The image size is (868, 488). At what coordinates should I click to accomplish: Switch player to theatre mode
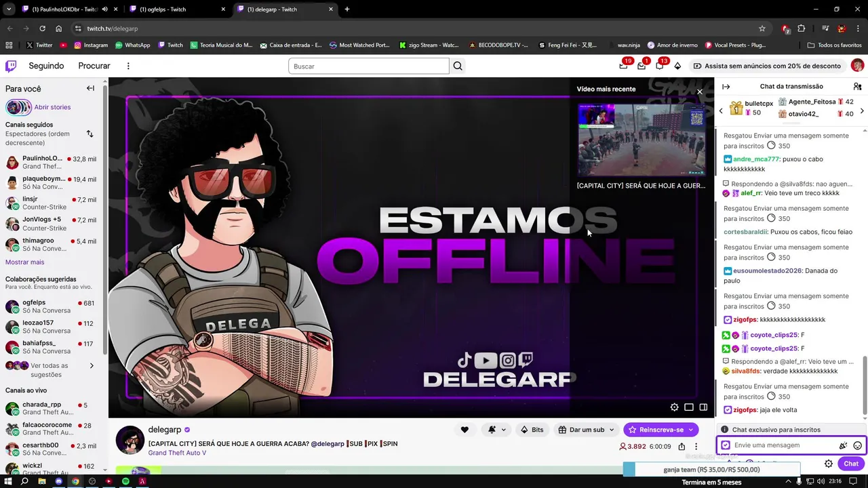[689, 407]
